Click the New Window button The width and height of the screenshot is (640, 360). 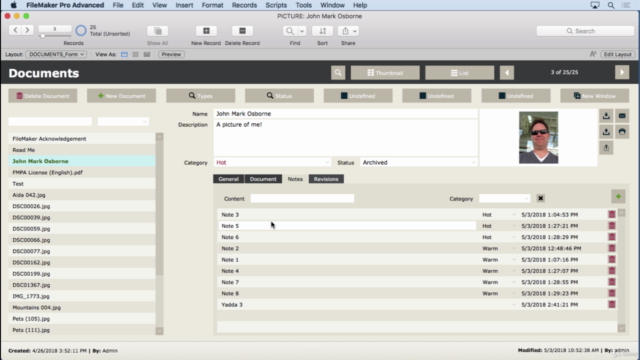tap(594, 96)
